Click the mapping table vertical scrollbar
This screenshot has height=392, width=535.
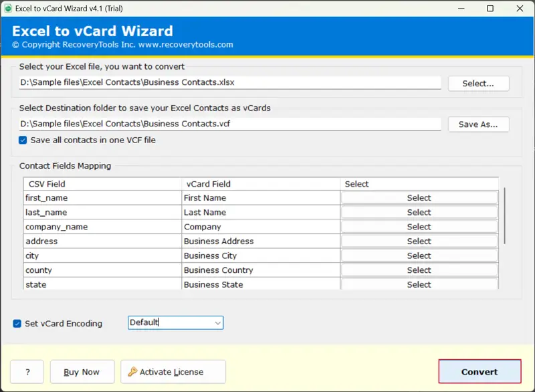505,215
